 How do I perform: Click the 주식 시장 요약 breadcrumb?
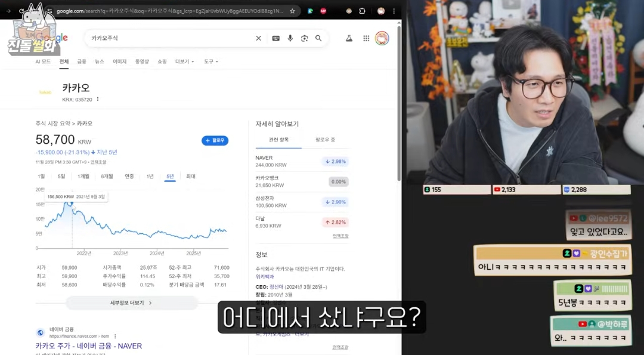pyautogui.click(x=52, y=124)
